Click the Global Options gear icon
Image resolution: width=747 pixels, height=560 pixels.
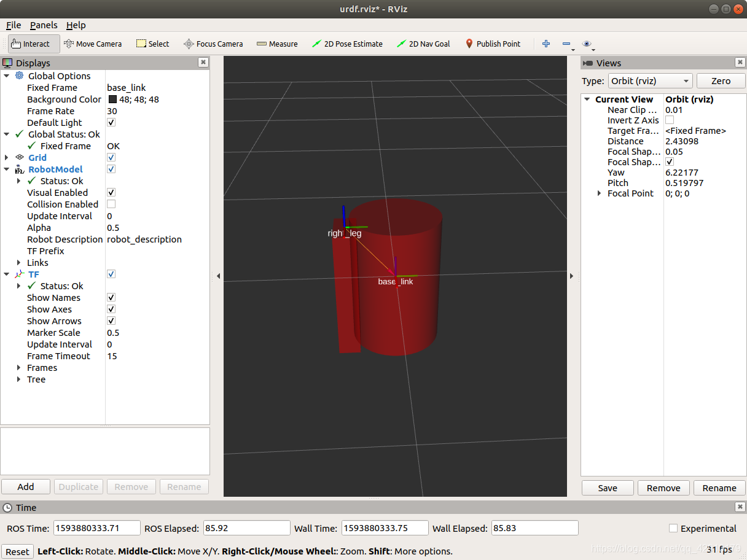point(19,76)
